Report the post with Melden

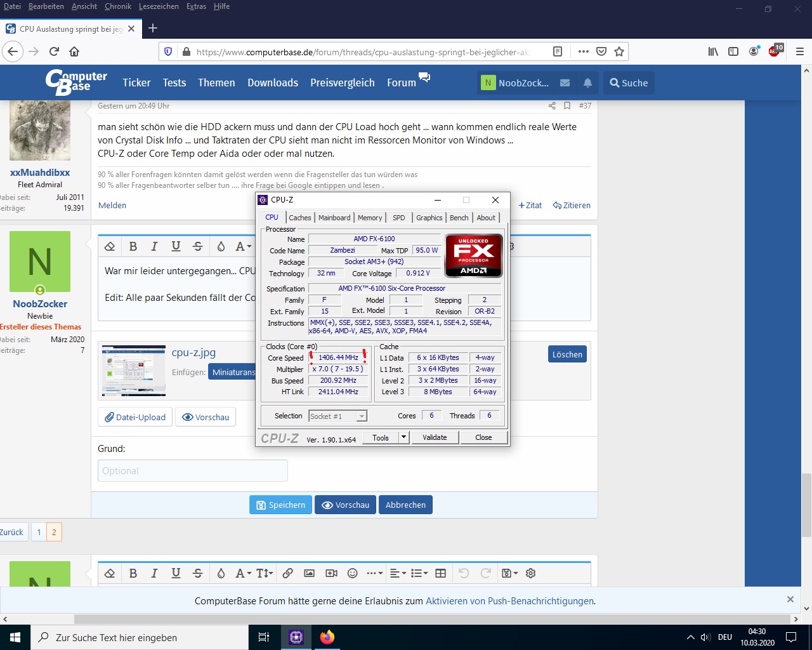click(112, 205)
